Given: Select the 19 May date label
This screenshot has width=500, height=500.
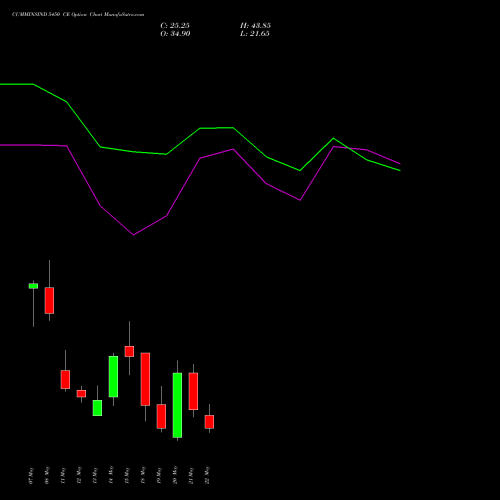Looking at the screenshot, I should (x=159, y=476).
